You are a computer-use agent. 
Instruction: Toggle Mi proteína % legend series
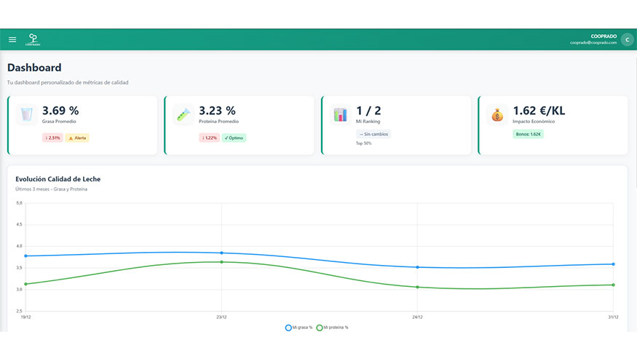point(332,328)
